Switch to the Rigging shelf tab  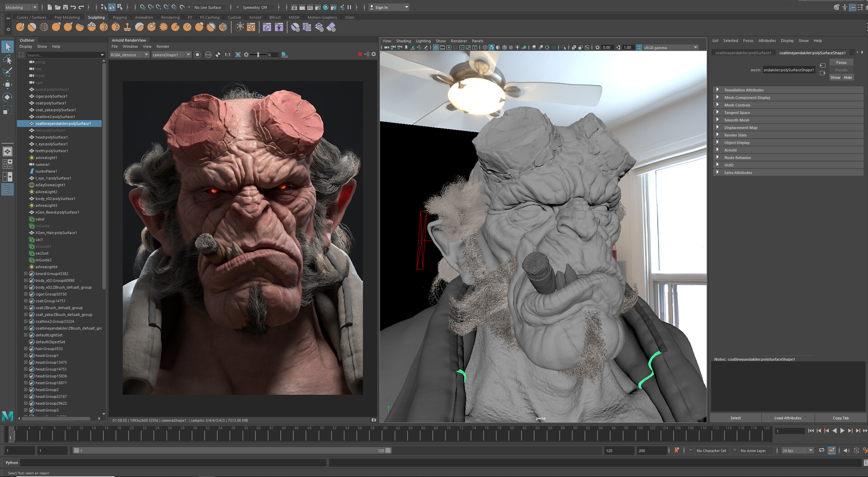pos(119,18)
